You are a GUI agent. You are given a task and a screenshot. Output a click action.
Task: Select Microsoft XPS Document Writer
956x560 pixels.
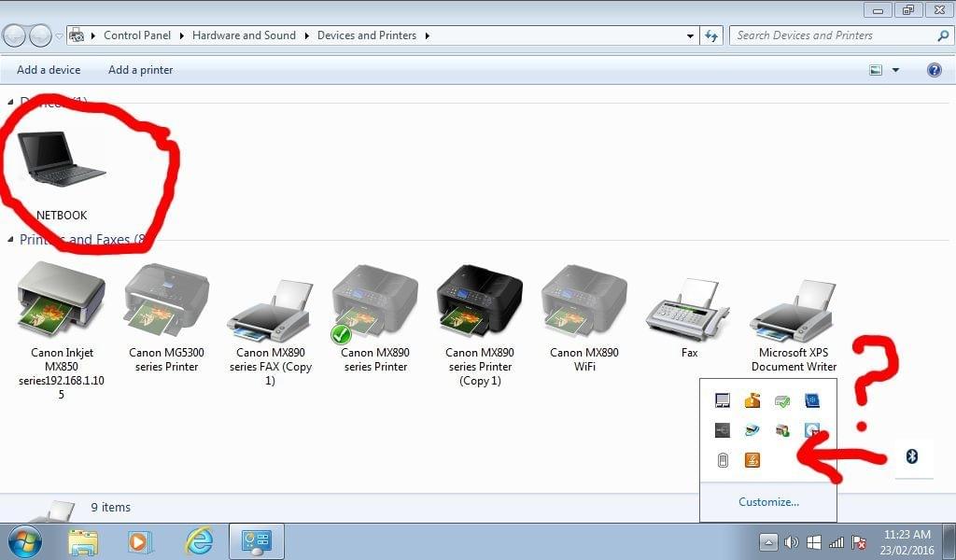click(794, 311)
